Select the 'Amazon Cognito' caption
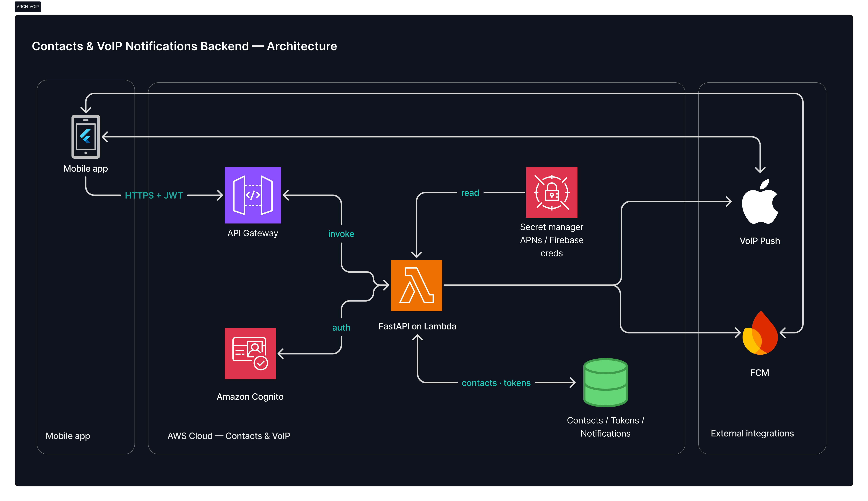Screen dimensions: 868x501 click(250, 397)
